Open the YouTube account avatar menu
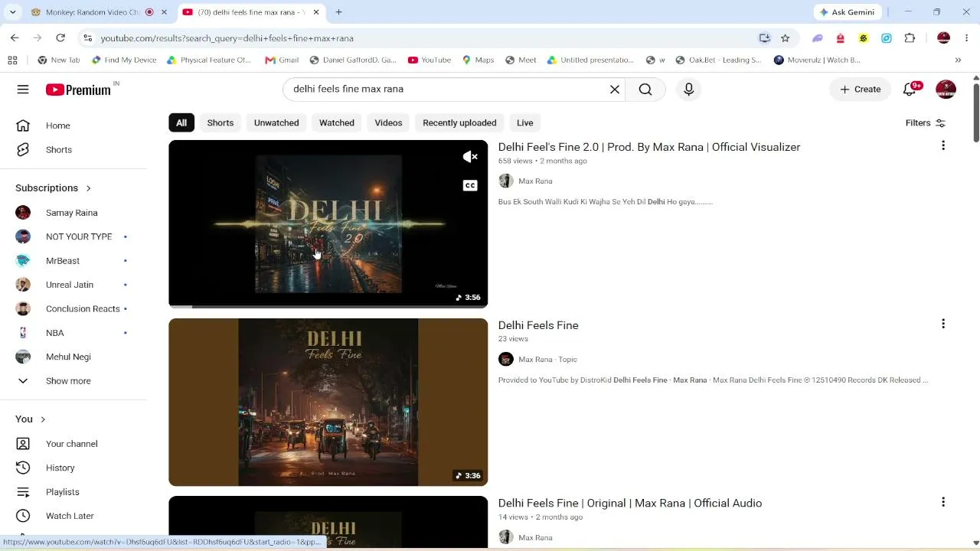This screenshot has width=980, height=551. coord(946,90)
